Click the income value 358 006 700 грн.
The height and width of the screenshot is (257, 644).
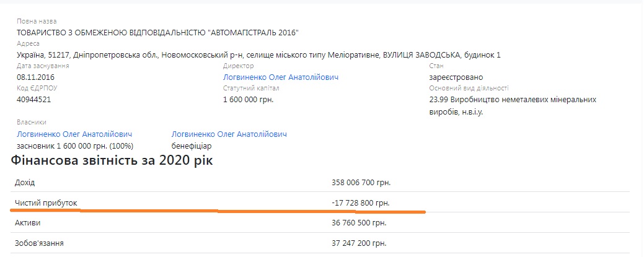tap(361, 183)
